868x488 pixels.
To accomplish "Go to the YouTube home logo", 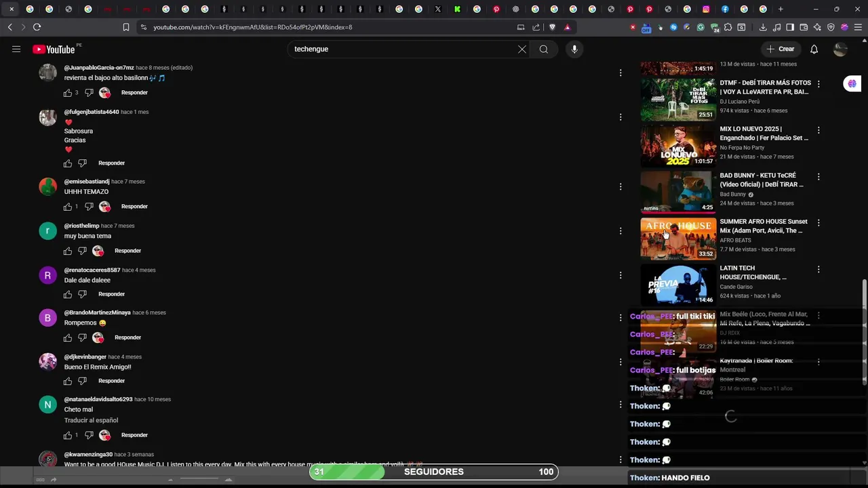I will coord(54,49).
